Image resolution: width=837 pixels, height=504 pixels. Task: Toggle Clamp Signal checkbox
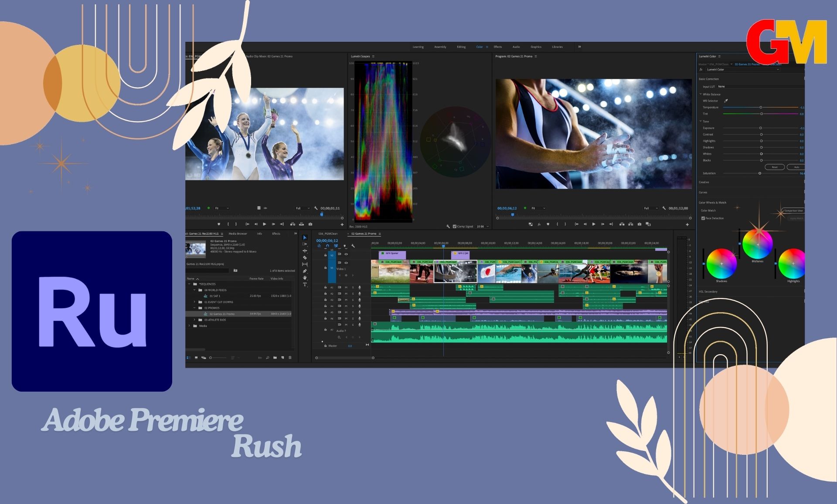point(455,227)
